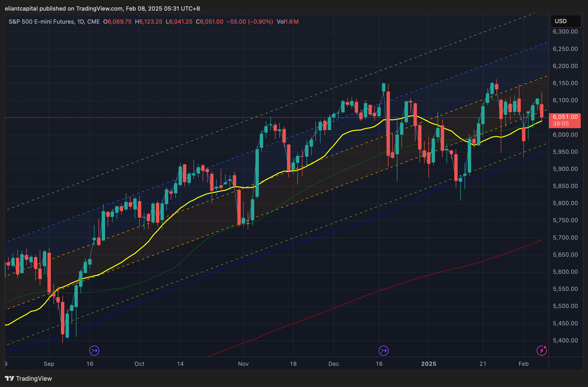This screenshot has height=387, width=588.
Task: Click the contract rollover icon near Dec 16
Action: pyautogui.click(x=383, y=350)
